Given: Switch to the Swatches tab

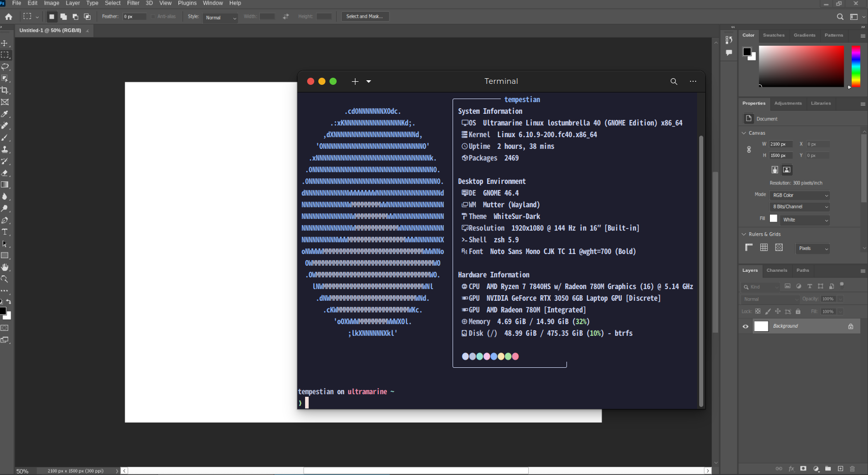Looking at the screenshot, I should coord(773,35).
